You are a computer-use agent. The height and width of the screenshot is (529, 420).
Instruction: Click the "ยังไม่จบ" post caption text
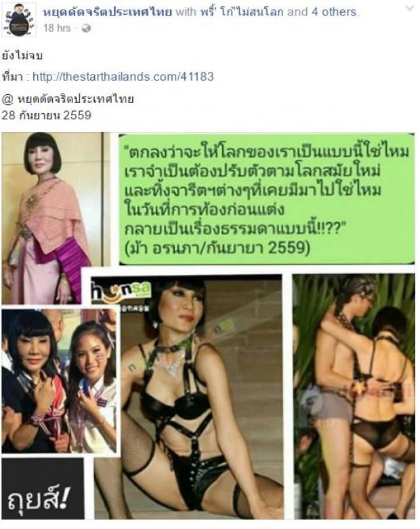(22, 56)
